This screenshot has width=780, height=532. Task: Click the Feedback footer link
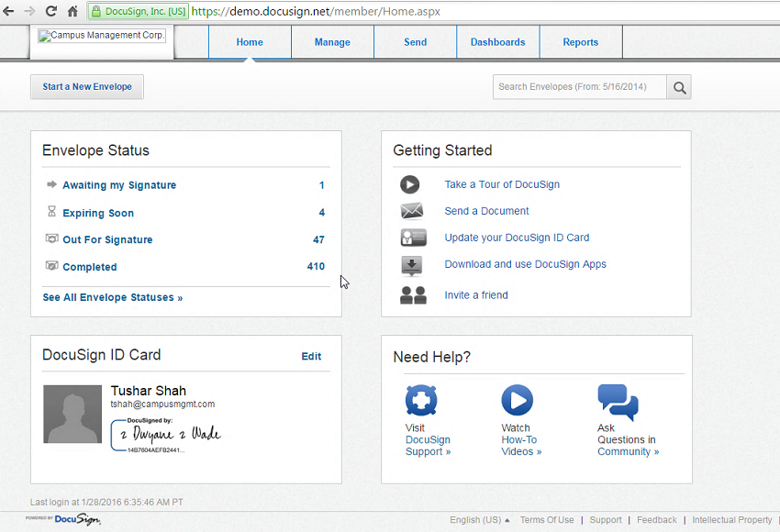pos(657,519)
